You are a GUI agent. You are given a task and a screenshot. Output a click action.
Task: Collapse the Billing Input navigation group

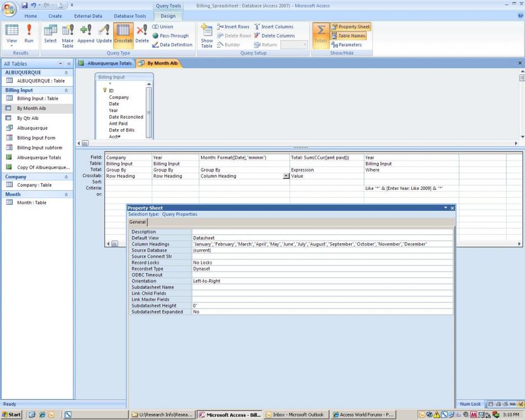tap(66, 90)
